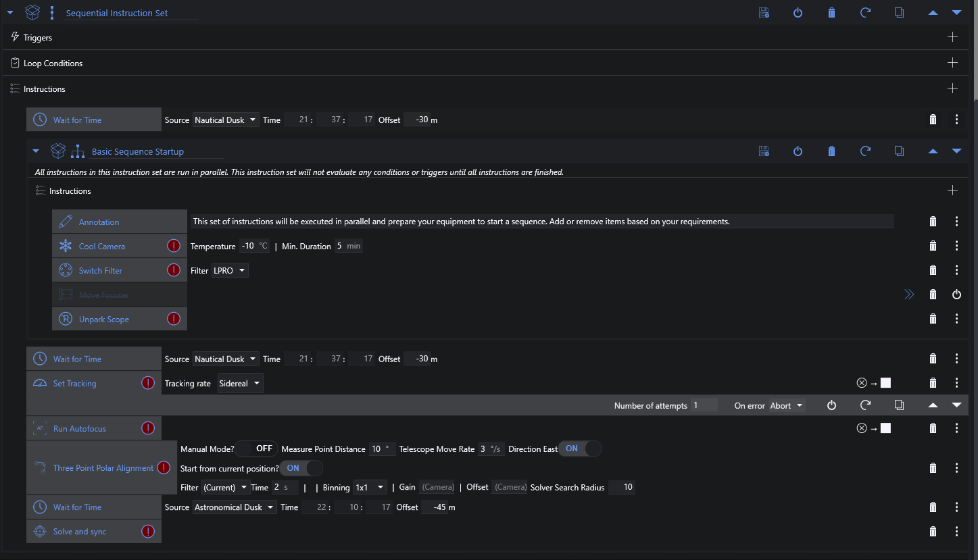Turn off Start from current position
Screen dimensions: 978x560
click(301, 468)
